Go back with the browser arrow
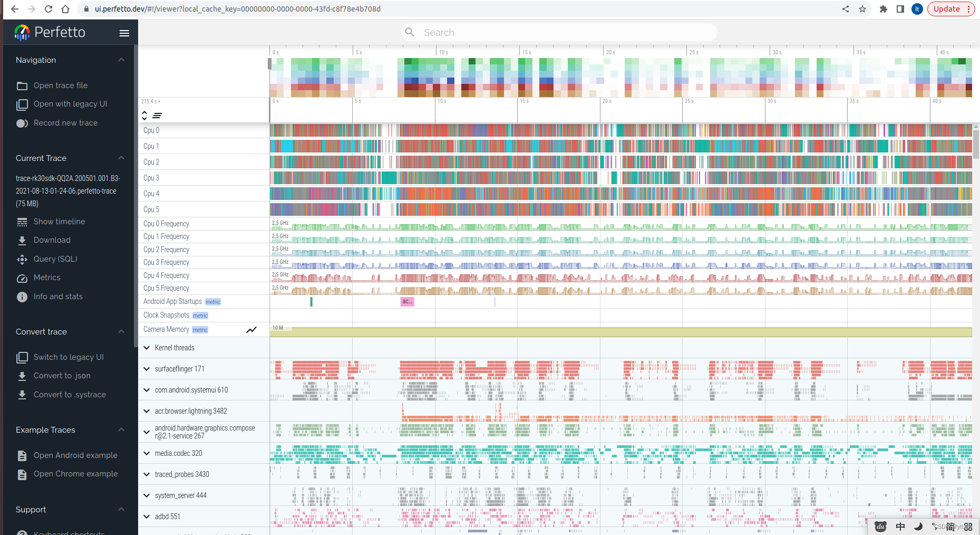 coord(15,9)
